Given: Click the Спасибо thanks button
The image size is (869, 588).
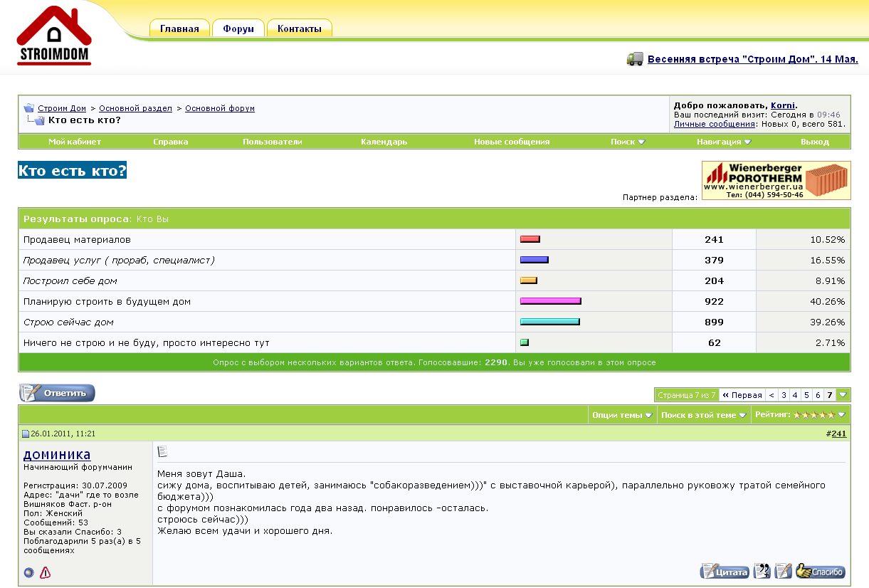Looking at the screenshot, I should [x=821, y=571].
